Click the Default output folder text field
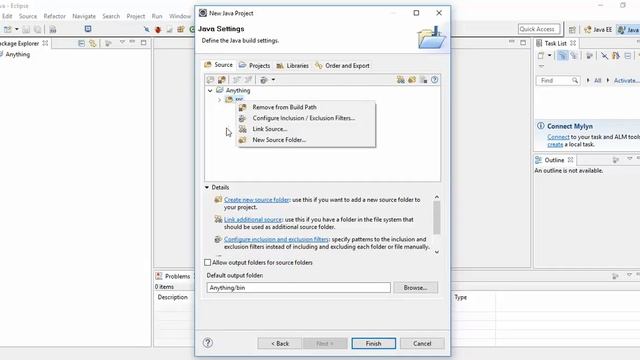 298,288
